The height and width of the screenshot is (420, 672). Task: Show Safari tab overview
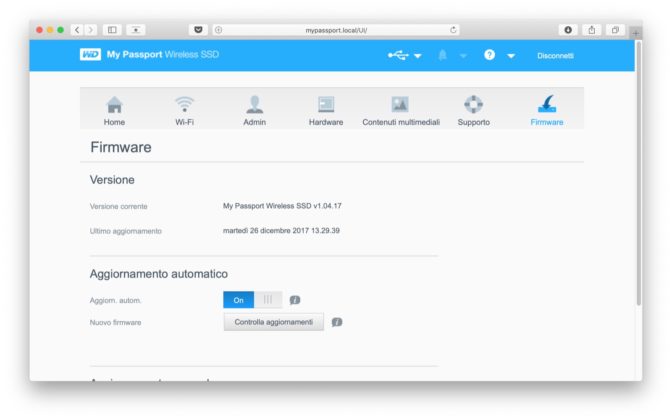[615, 30]
